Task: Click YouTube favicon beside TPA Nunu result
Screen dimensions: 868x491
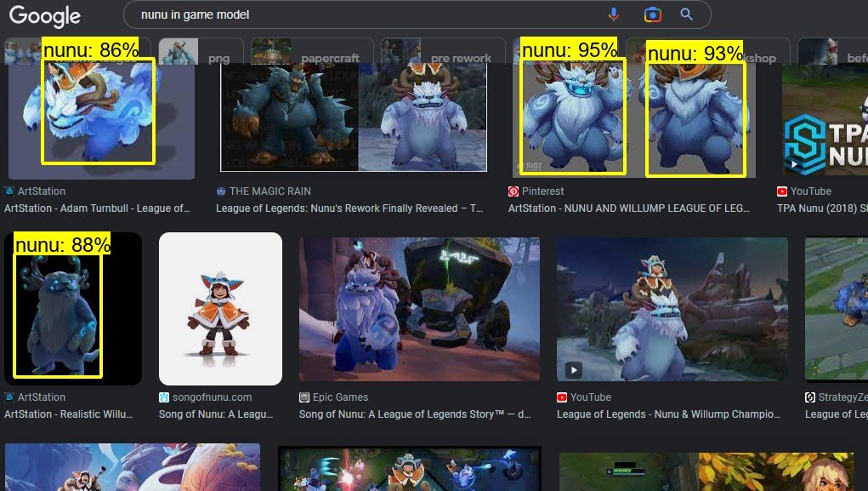Action: (x=781, y=191)
